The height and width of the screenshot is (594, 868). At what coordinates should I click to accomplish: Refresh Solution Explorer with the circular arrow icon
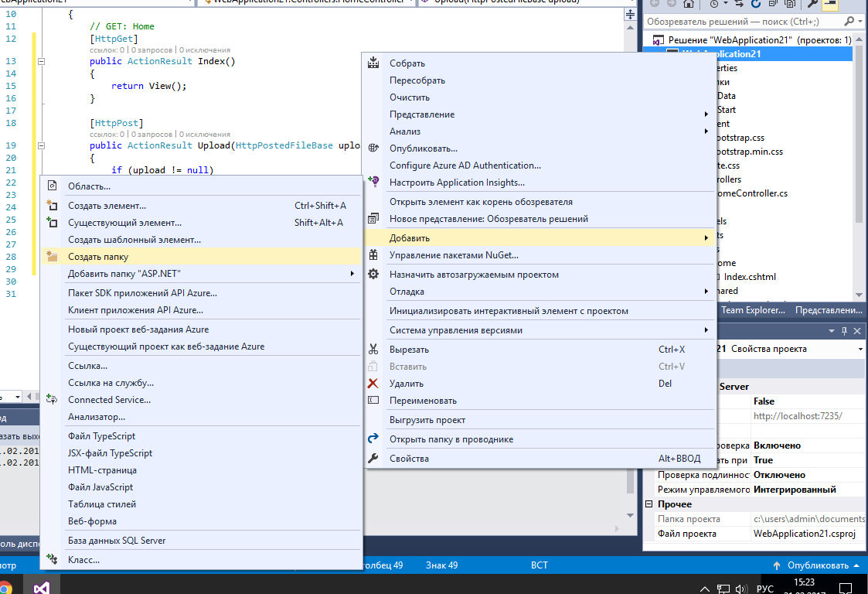pos(756,3)
